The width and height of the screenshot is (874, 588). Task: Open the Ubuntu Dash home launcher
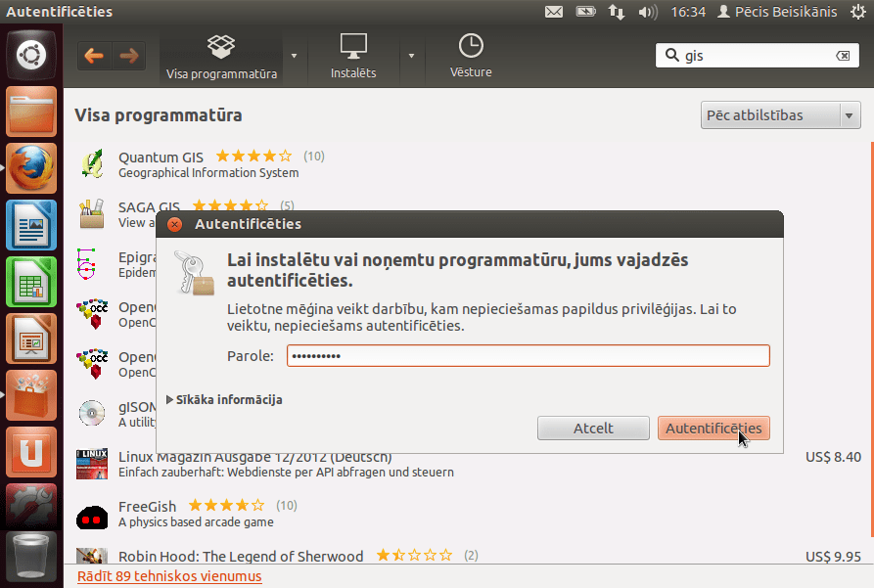coord(31,55)
